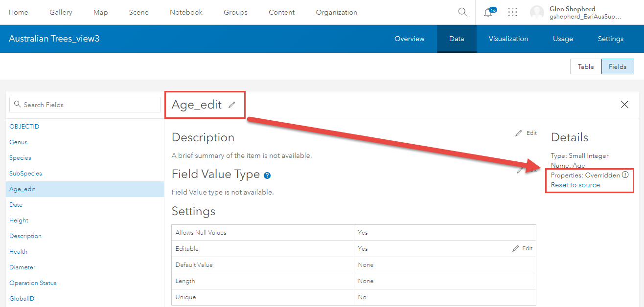Screen dimensions: 644x307
Task: Open the Organization menu item
Action: coord(336,12)
